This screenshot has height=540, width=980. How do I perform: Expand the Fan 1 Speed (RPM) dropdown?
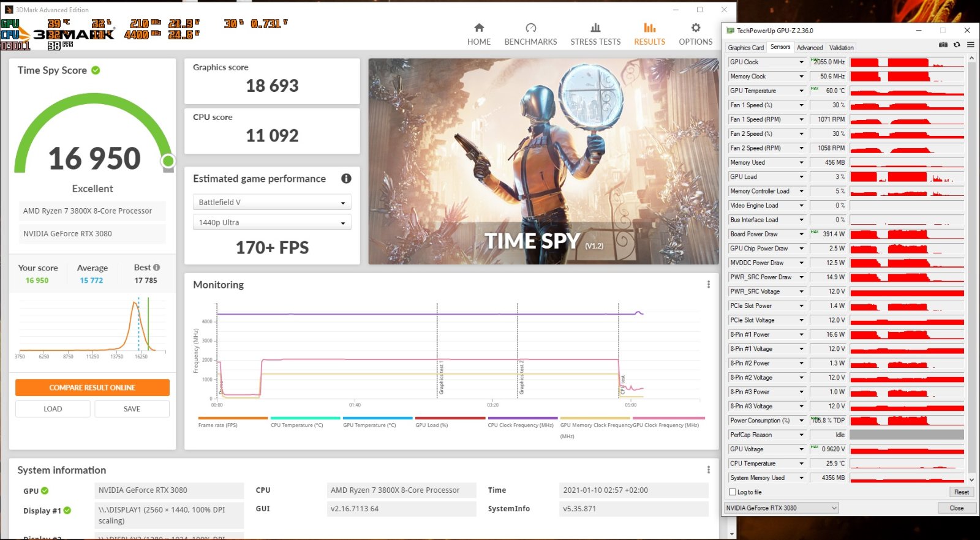[x=801, y=119]
